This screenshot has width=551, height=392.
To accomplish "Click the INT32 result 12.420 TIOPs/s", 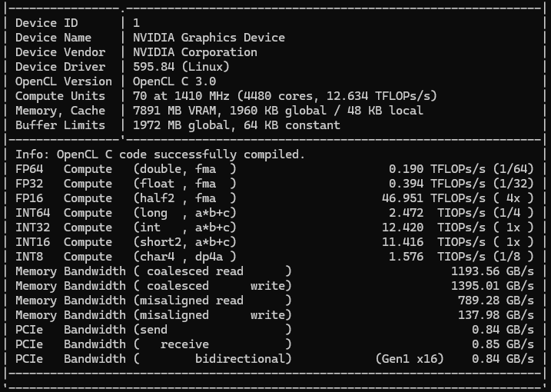I will [433, 228].
